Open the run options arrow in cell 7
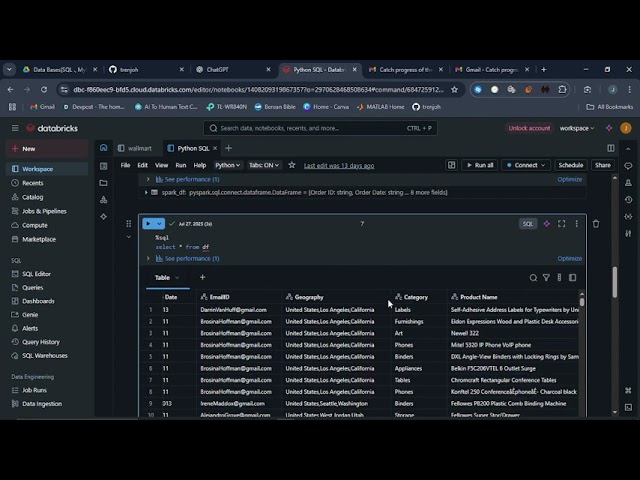 coord(159,224)
